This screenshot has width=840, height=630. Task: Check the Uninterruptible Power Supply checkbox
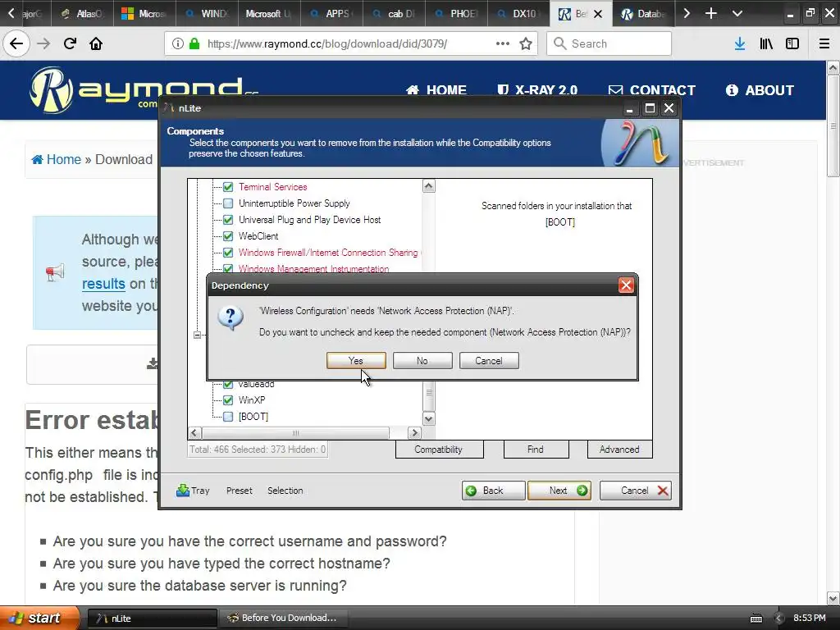[x=228, y=203]
